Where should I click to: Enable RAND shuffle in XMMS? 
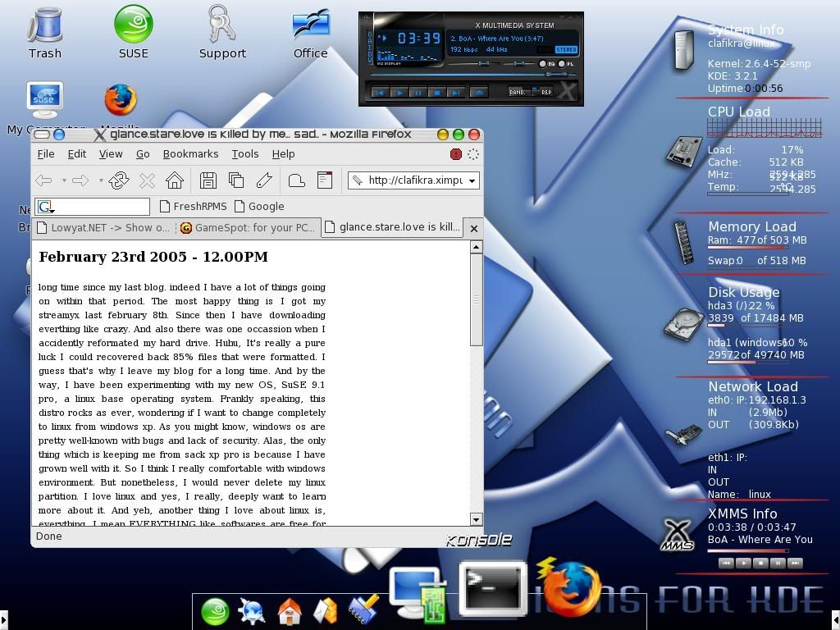point(516,92)
